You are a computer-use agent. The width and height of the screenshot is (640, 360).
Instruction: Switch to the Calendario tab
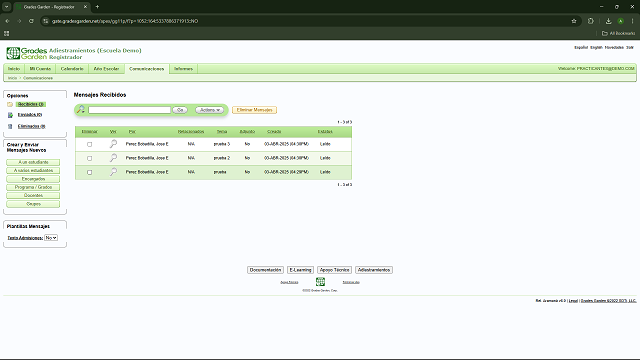(72, 69)
